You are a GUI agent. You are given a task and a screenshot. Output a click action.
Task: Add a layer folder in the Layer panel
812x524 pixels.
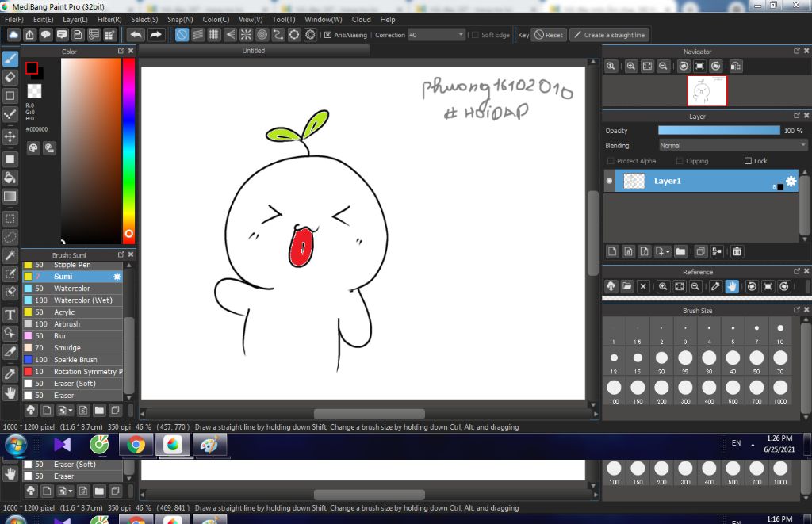680,251
